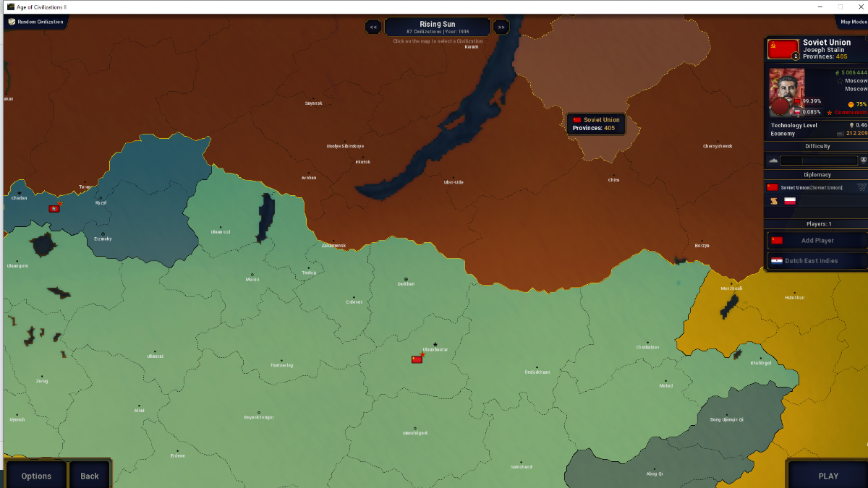Select the Choibalsan province on the map
The height and width of the screenshot is (488, 868).
(647, 347)
